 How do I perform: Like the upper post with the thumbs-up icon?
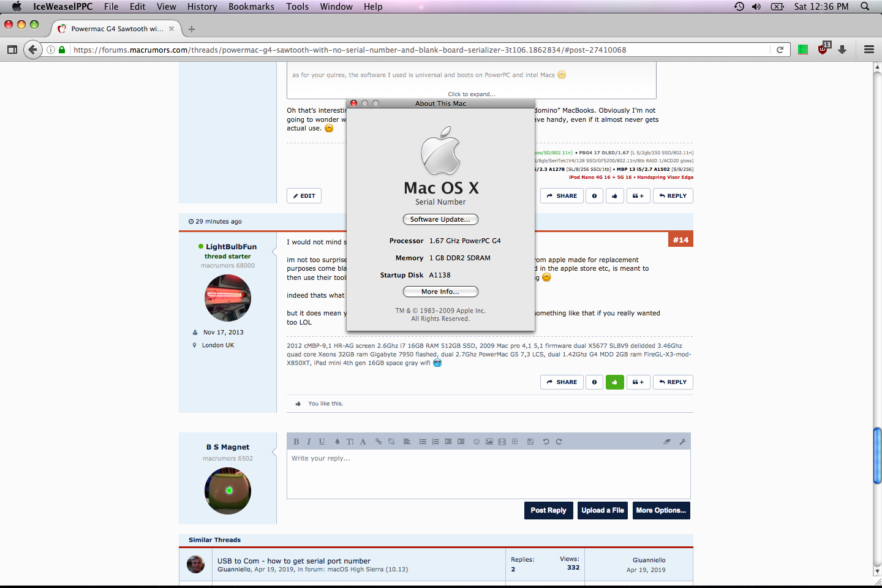tap(614, 196)
